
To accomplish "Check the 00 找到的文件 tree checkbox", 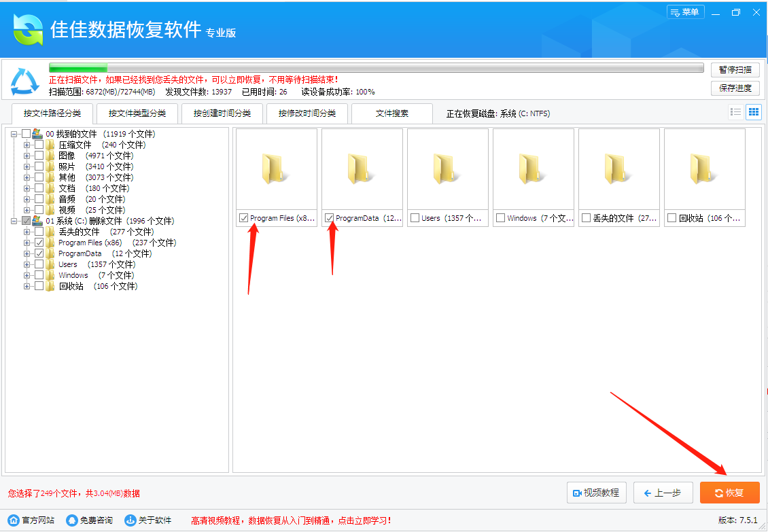I will coord(27,134).
